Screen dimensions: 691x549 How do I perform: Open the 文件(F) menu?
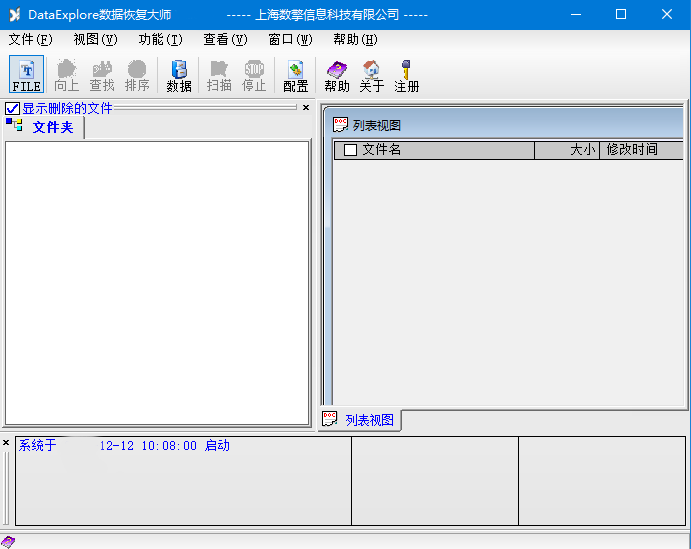(x=30, y=40)
